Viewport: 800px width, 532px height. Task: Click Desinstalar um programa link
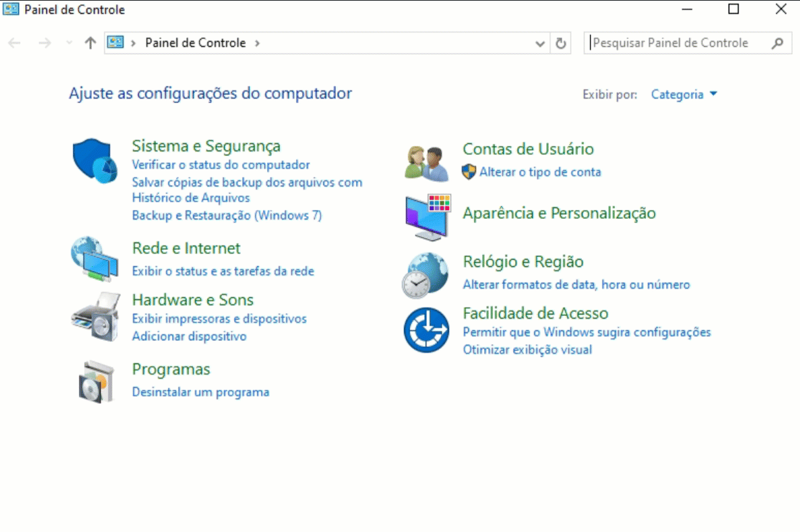pyautogui.click(x=200, y=392)
